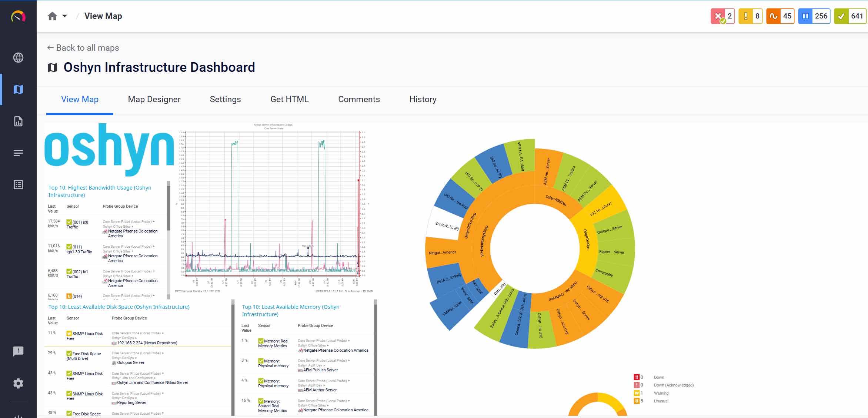This screenshot has width=868, height=418.
Task: Click status icon of Free Disk Space (Multi Drive)
Action: [69, 354]
